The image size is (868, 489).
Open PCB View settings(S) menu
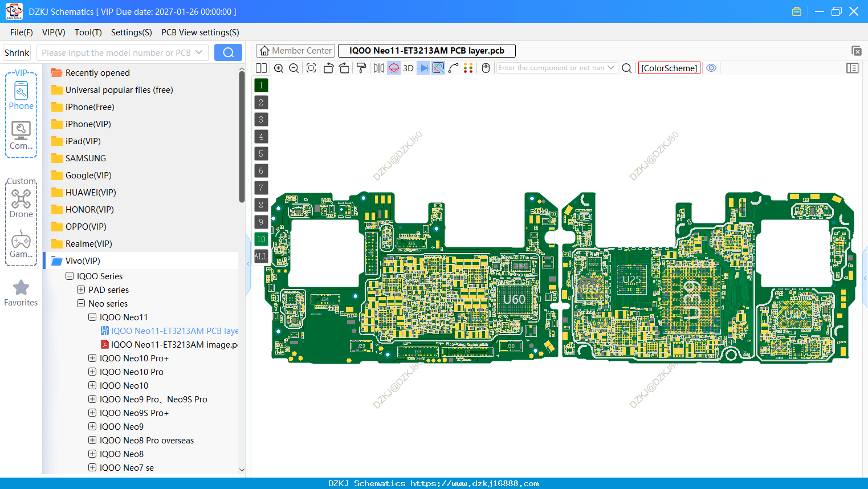coord(200,32)
